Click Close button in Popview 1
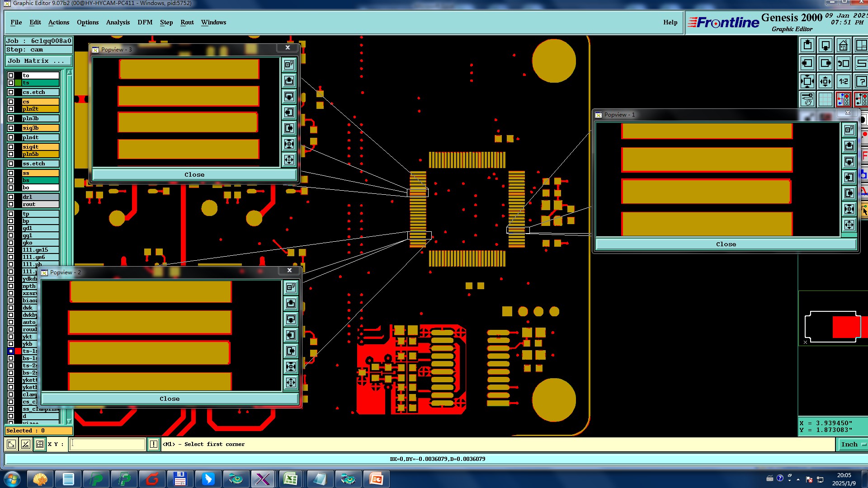The image size is (868, 488). pyautogui.click(x=726, y=244)
